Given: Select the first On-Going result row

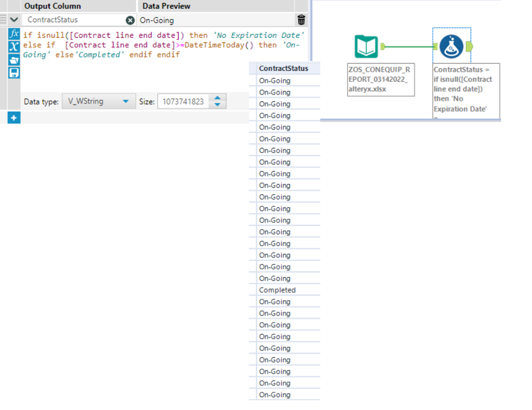Looking at the screenshot, I should point(289,81).
